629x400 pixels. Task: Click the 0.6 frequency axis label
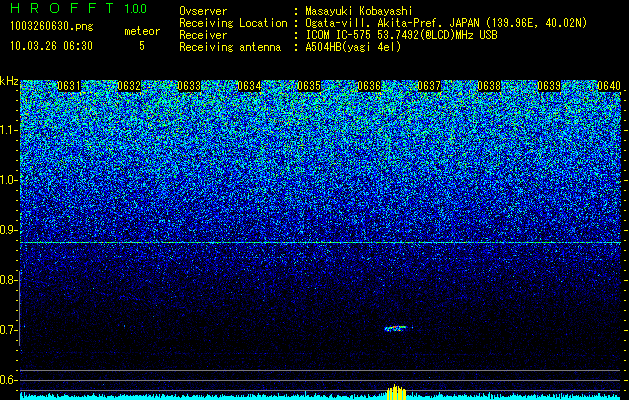click(x=9, y=380)
